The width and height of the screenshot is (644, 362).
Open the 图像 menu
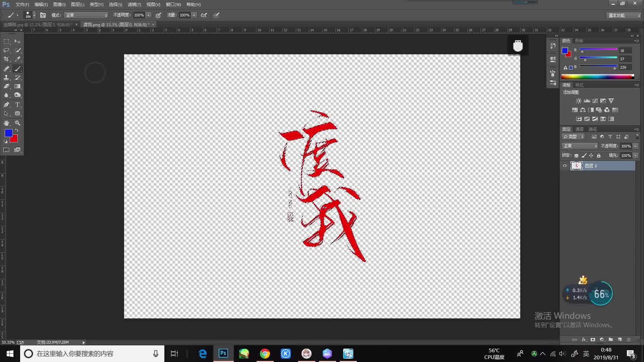click(59, 4)
